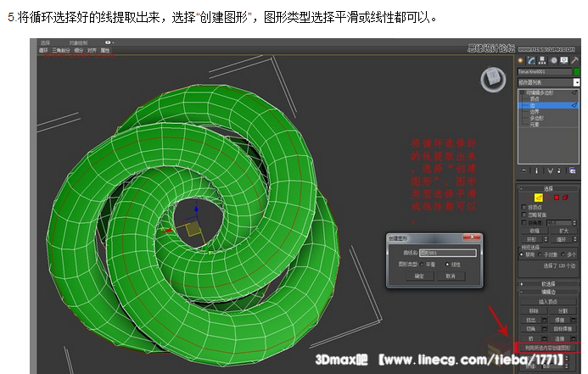
Task: Select the yellow edge selection icon
Action: point(539,198)
